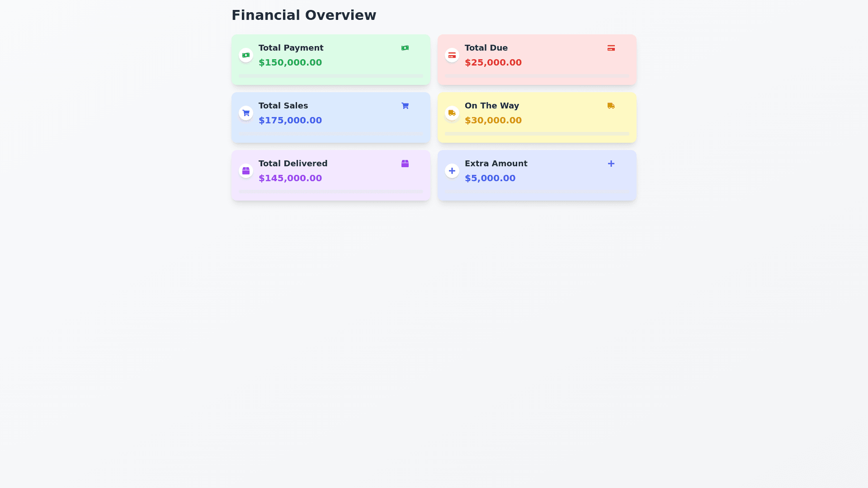Screen dimensions: 868x488
Task: Click the small uncircled blue shopping cart icon
Action: click(405, 106)
